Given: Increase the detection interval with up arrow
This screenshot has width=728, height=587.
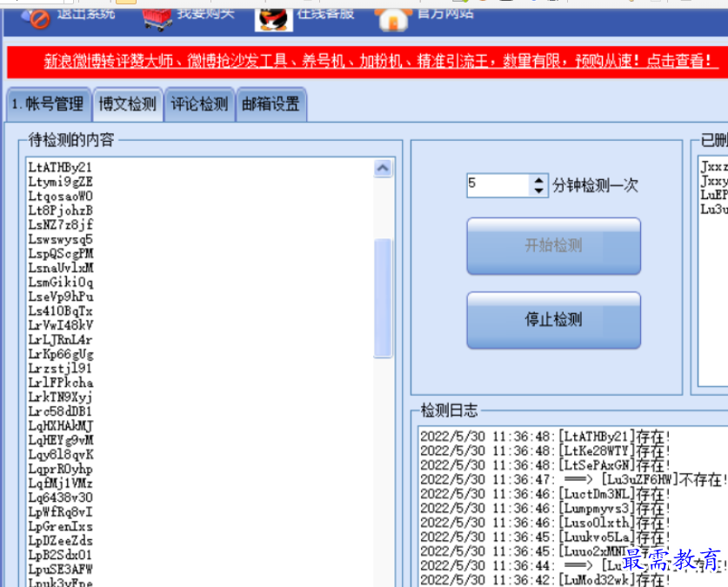Looking at the screenshot, I should click(538, 181).
